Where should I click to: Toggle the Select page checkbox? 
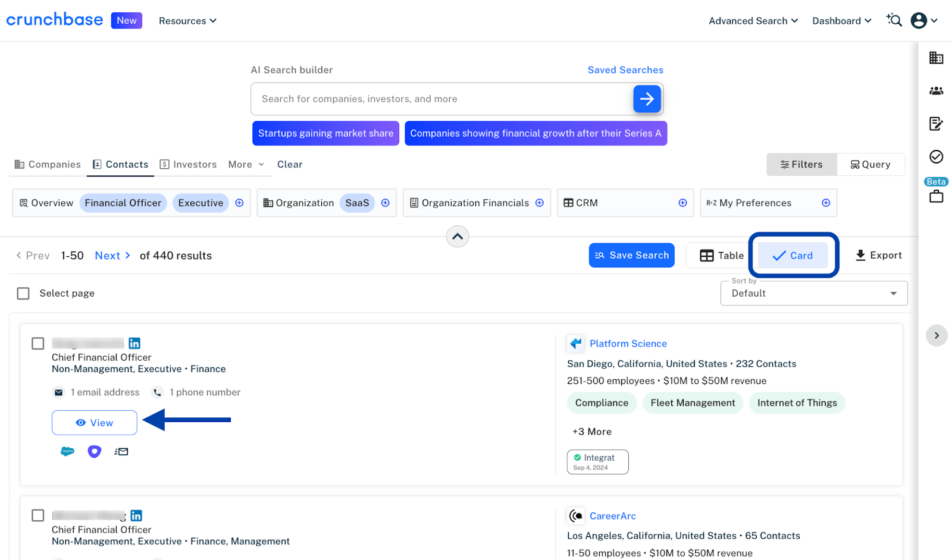point(23,294)
